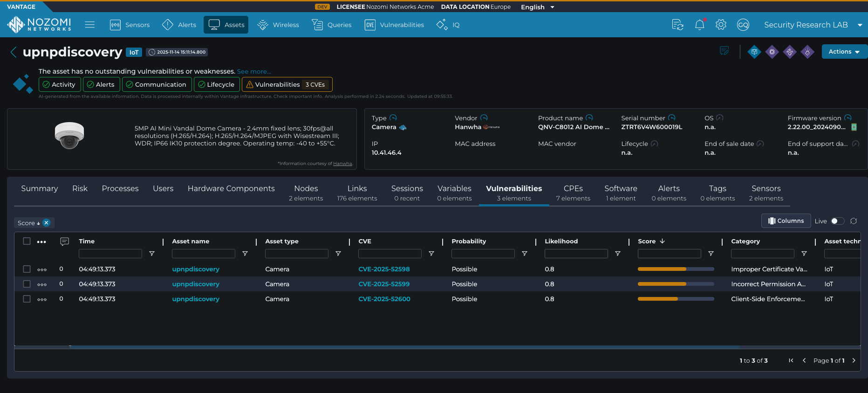Open the settings gear icon
Viewport: 868px width, 393px height.
click(x=721, y=25)
